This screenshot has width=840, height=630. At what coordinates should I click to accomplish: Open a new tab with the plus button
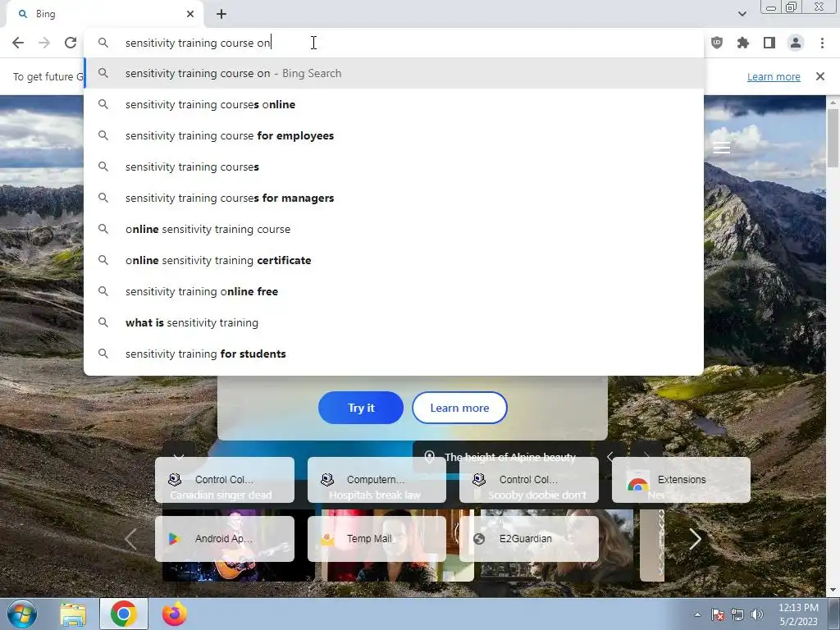[221, 15]
